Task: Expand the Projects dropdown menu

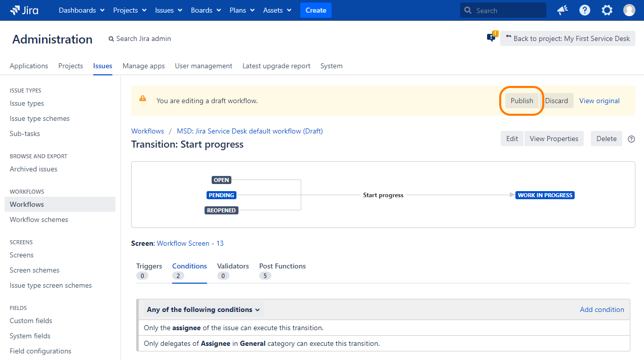Action: (x=130, y=10)
